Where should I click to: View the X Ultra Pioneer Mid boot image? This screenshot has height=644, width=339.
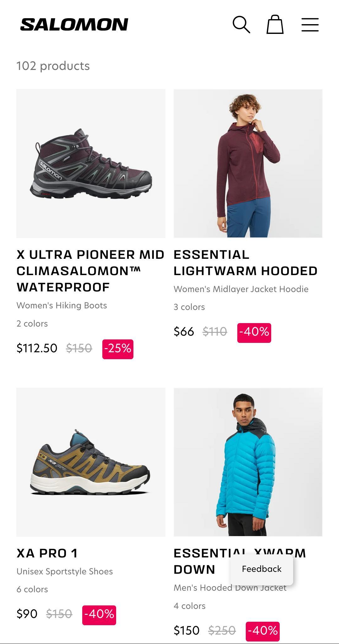(91, 163)
